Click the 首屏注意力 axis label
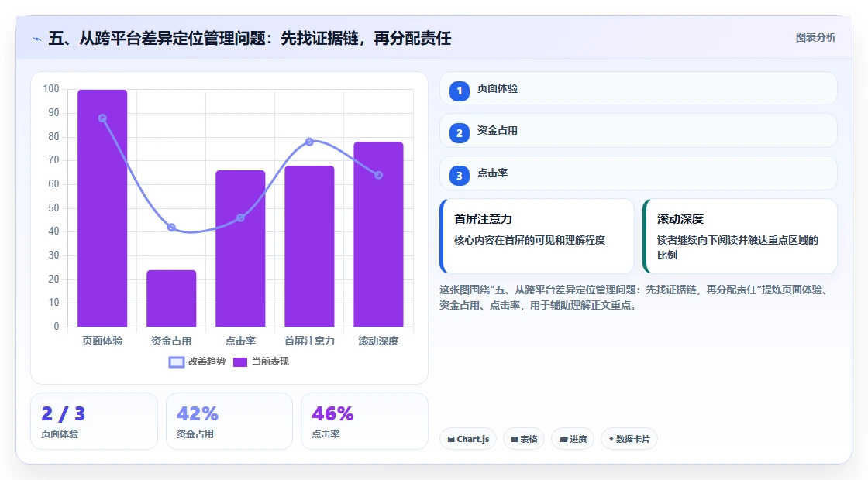The image size is (868, 480). point(309,341)
